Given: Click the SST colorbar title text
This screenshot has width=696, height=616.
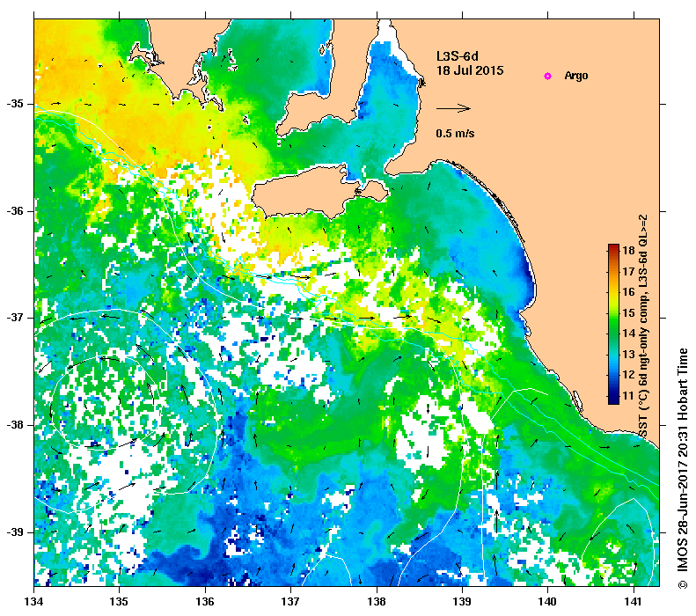Looking at the screenshot, I should (643, 326).
